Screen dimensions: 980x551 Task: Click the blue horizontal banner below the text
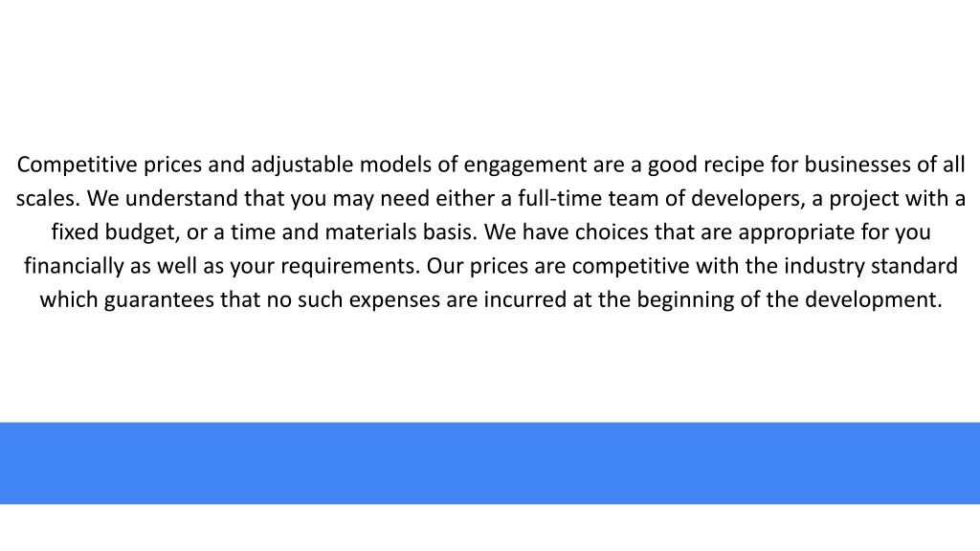tap(490, 463)
